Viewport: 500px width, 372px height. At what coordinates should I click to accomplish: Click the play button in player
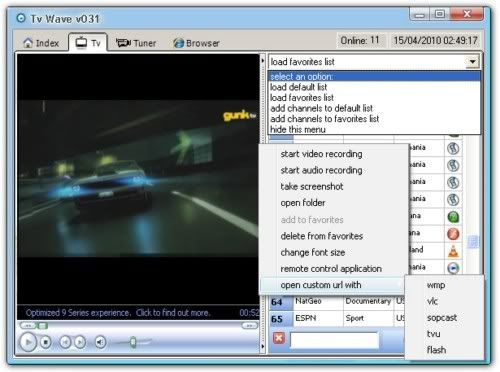(x=28, y=342)
